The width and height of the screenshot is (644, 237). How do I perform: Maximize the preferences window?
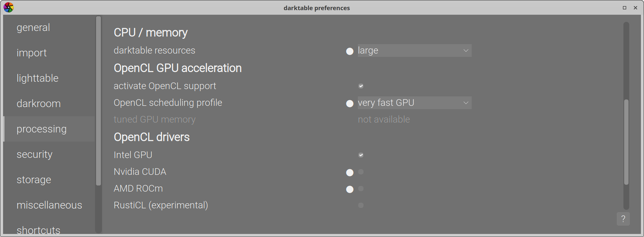point(624,8)
